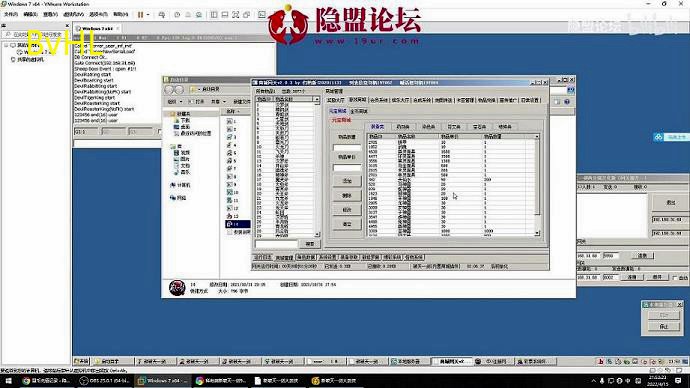Switch to the Windows 7 x64 VM tab
This screenshot has width=690, height=388.
[98, 28]
